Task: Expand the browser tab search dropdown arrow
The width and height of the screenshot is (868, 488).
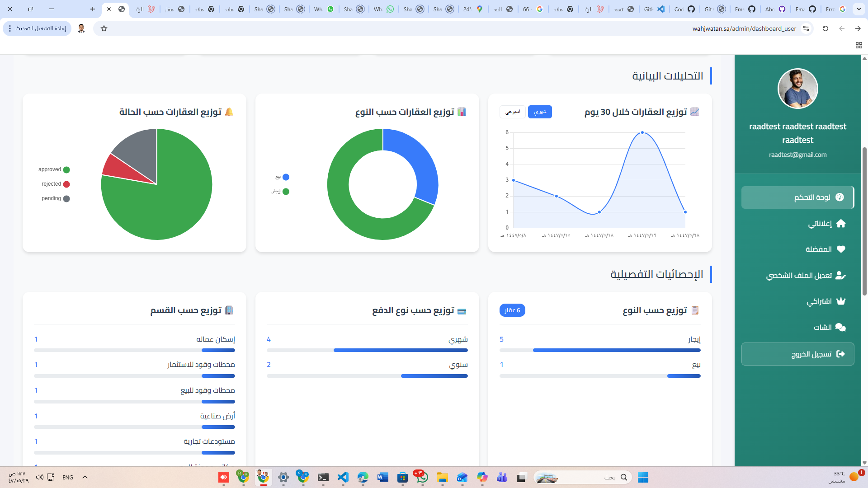Action: 859,9
